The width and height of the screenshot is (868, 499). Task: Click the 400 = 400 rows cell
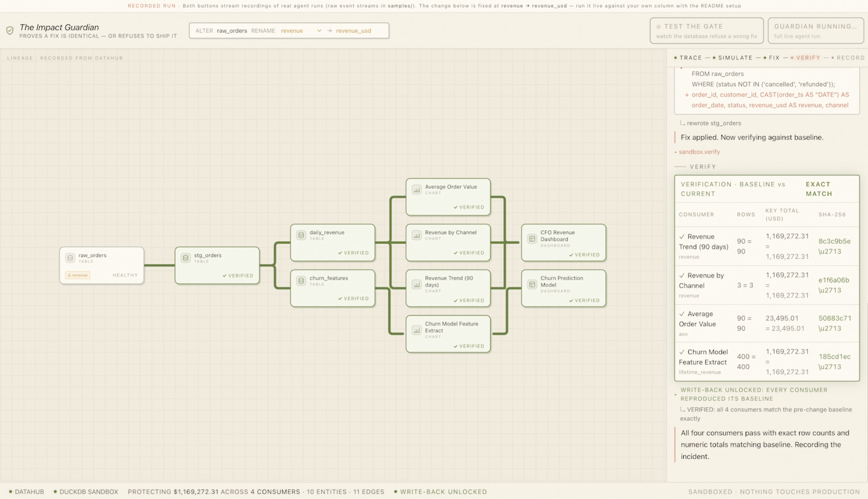[746, 361]
